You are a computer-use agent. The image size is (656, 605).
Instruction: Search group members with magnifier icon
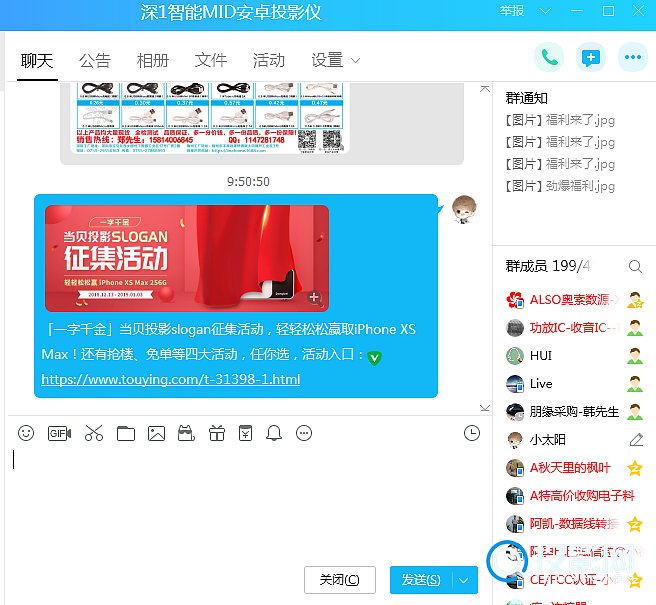click(x=635, y=266)
